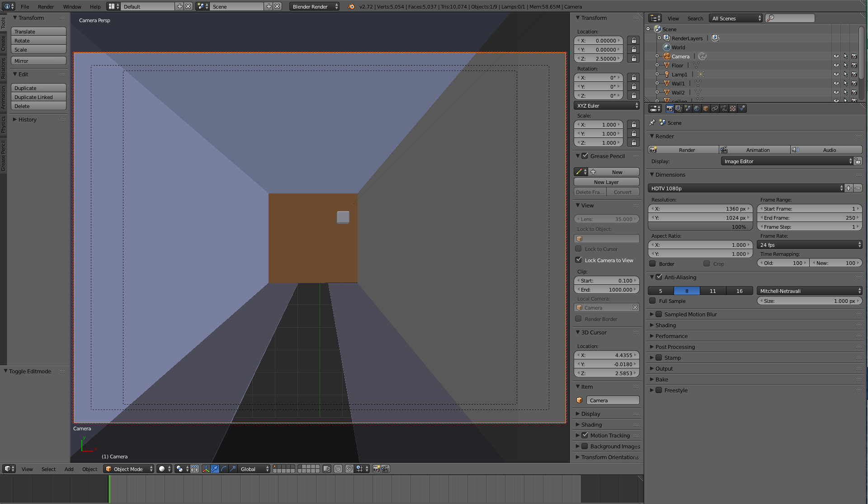Open File menu
Image resolution: width=868 pixels, height=504 pixels.
[25, 6]
